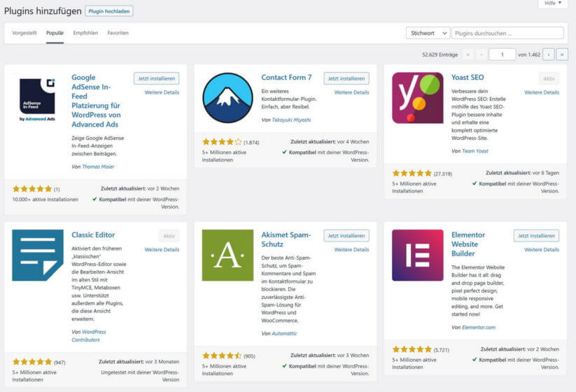The width and height of the screenshot is (576, 392).
Task: Expand the Hilfe help panel
Action: (553, 3)
